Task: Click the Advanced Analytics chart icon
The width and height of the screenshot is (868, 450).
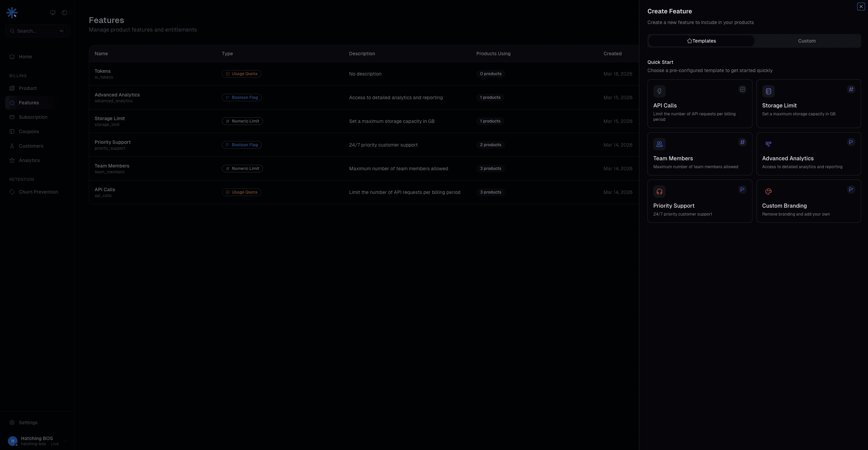Action: 768,144
